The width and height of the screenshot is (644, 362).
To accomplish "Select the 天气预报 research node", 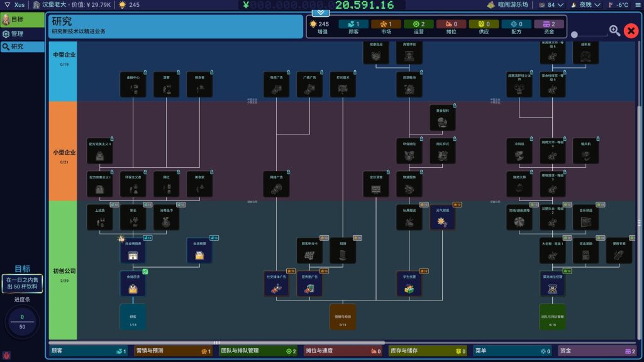I will tap(443, 217).
